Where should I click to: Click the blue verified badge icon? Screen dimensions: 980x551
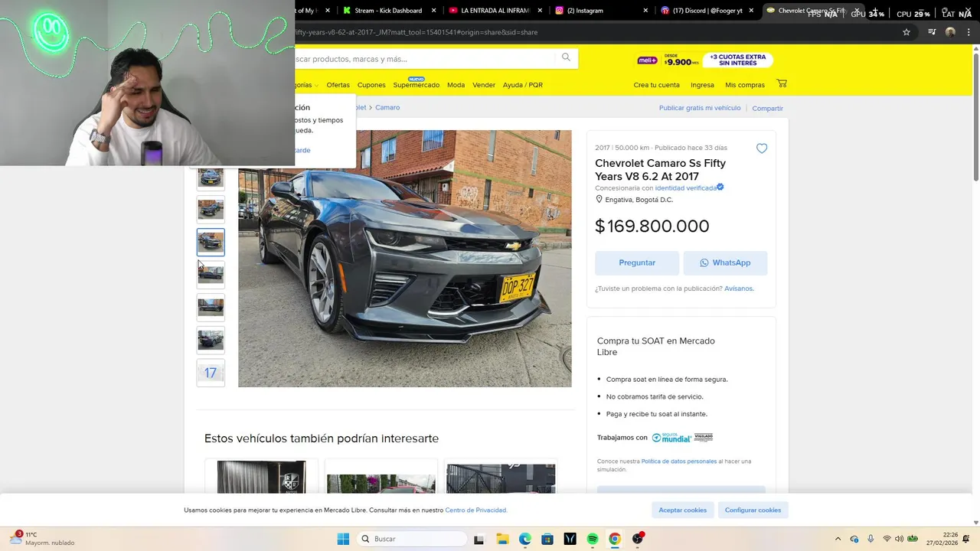coord(720,187)
